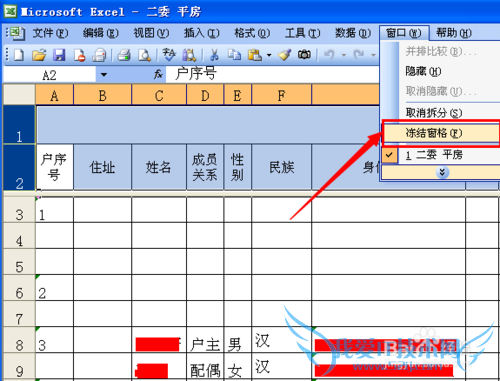This screenshot has height=381, width=500.
Task: Close the open 窗口(W) menu
Action: tap(404, 33)
